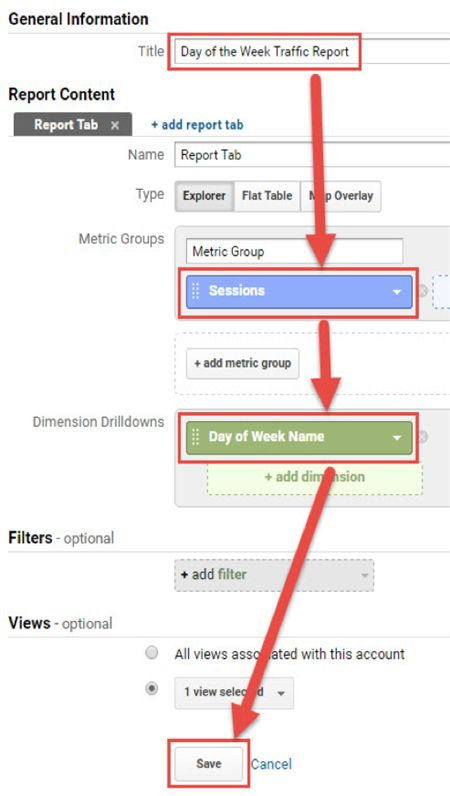Screen dimensions: 450x796
Task: Choose the Flat Table report type
Action: (267, 196)
